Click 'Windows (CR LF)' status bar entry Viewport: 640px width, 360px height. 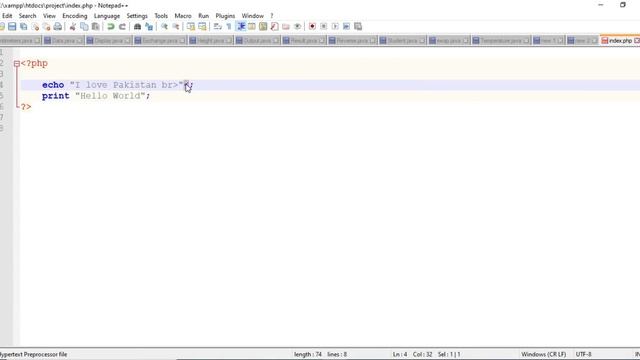[543, 354]
